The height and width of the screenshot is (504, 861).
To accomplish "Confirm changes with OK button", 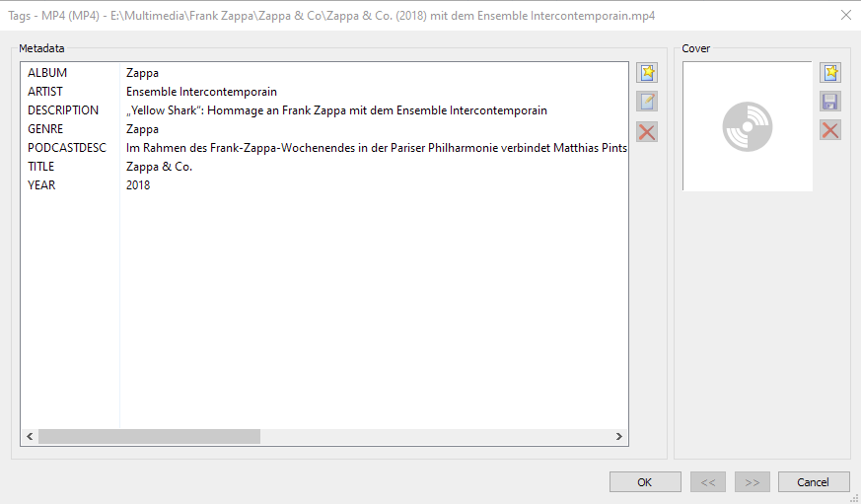I will click(645, 482).
